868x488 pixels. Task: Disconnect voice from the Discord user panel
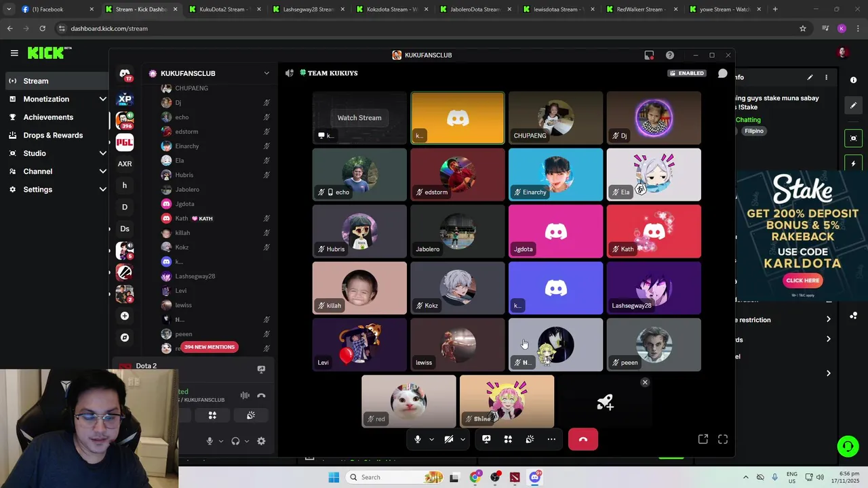click(261, 395)
